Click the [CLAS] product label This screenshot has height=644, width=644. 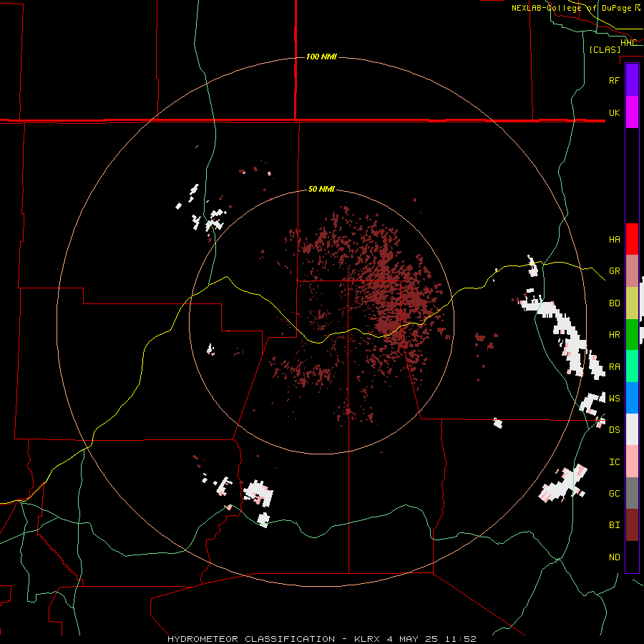point(605,49)
